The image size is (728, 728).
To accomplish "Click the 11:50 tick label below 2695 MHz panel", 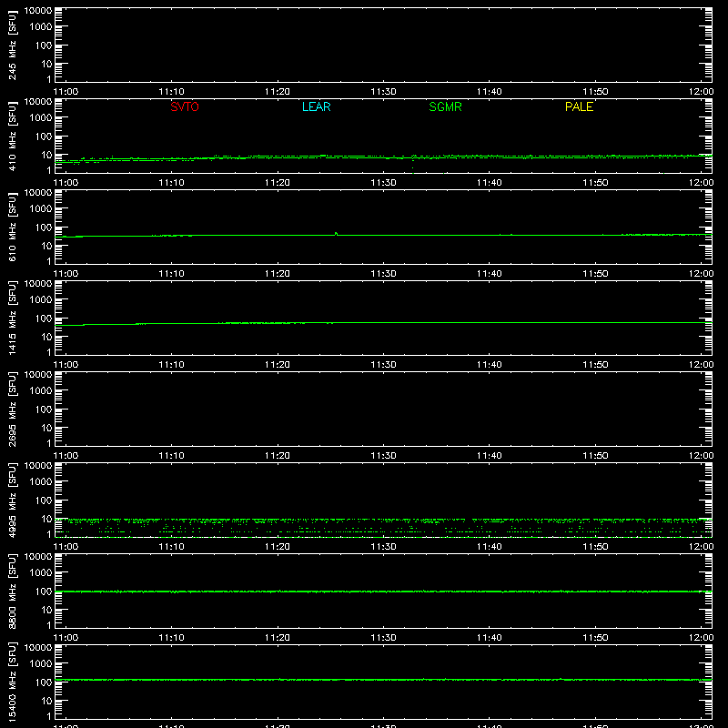I will 595,456.
